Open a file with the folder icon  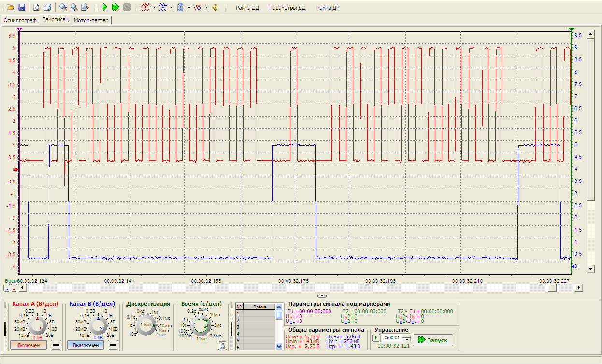tap(10, 7)
